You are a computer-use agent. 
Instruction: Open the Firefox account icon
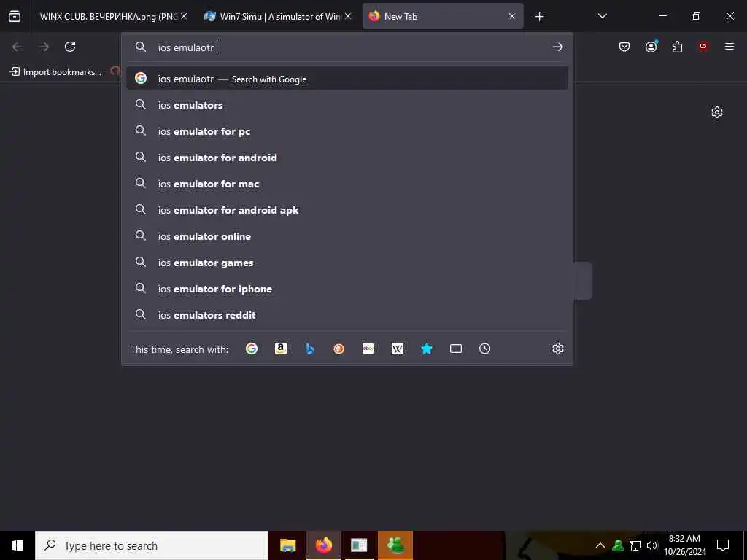pos(651,46)
